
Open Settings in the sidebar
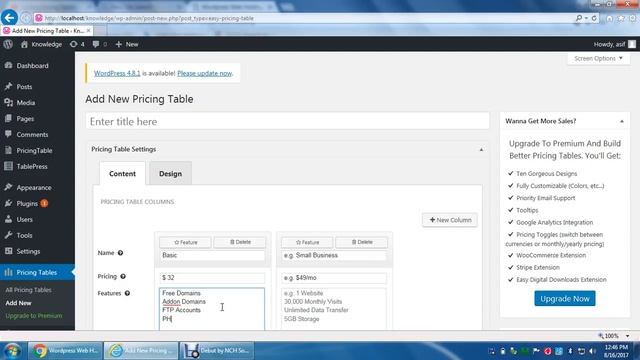tap(28, 251)
